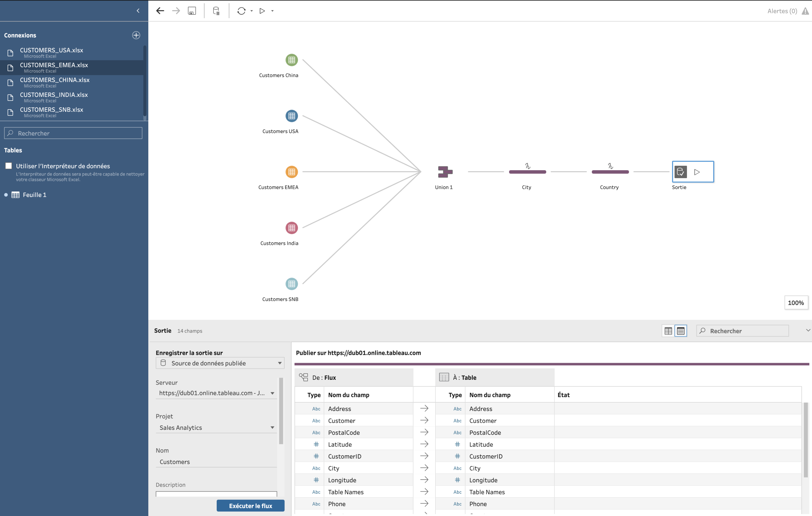The width and height of the screenshot is (812, 516).
Task: Select the CUSTOMERS_USA.xlsx connection
Action: (x=72, y=53)
